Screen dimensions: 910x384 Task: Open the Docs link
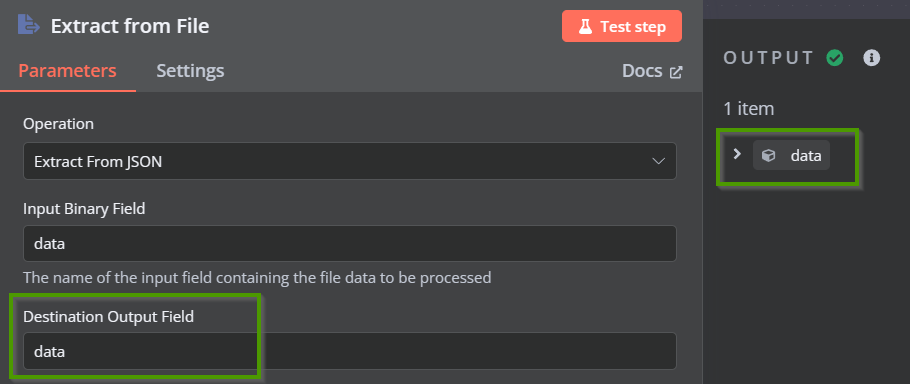tap(652, 71)
